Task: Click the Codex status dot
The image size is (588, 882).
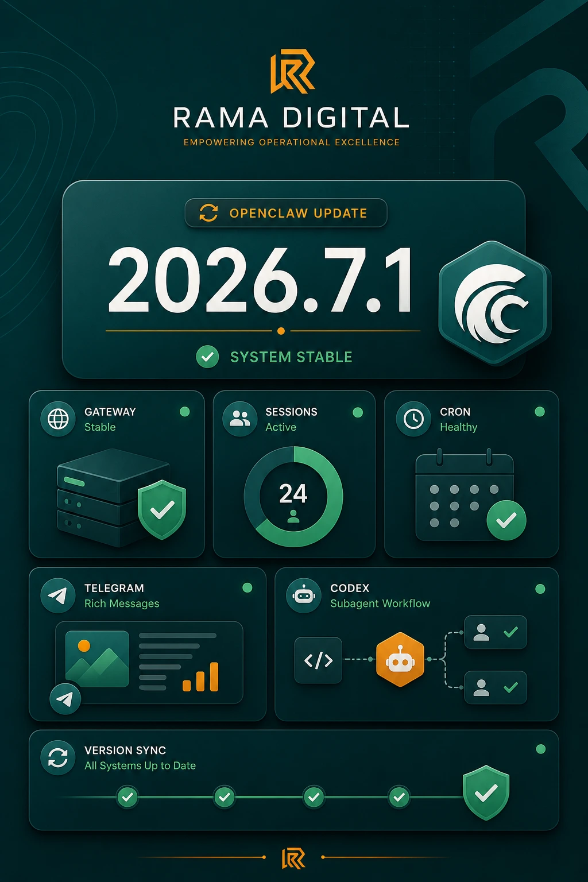Action: (540, 589)
